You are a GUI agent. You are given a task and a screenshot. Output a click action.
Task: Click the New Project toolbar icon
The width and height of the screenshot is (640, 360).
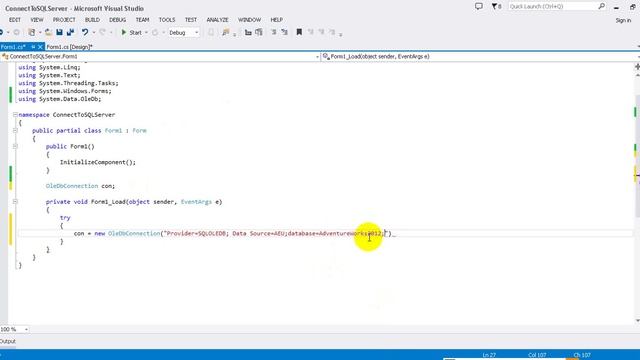(31, 32)
